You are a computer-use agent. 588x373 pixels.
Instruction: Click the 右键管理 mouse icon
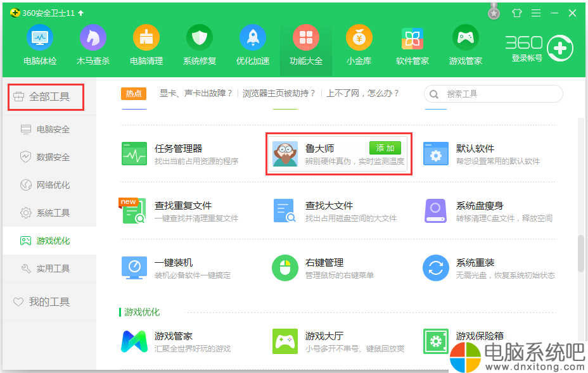(x=285, y=268)
